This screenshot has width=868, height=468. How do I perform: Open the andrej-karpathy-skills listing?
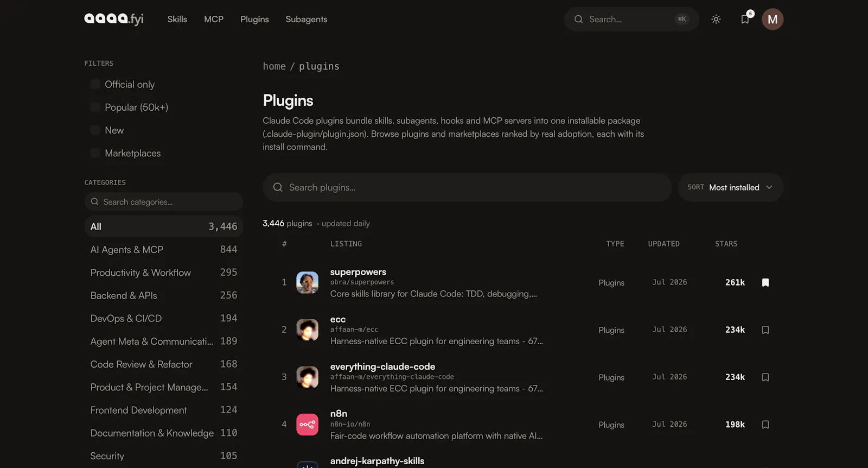click(x=377, y=461)
